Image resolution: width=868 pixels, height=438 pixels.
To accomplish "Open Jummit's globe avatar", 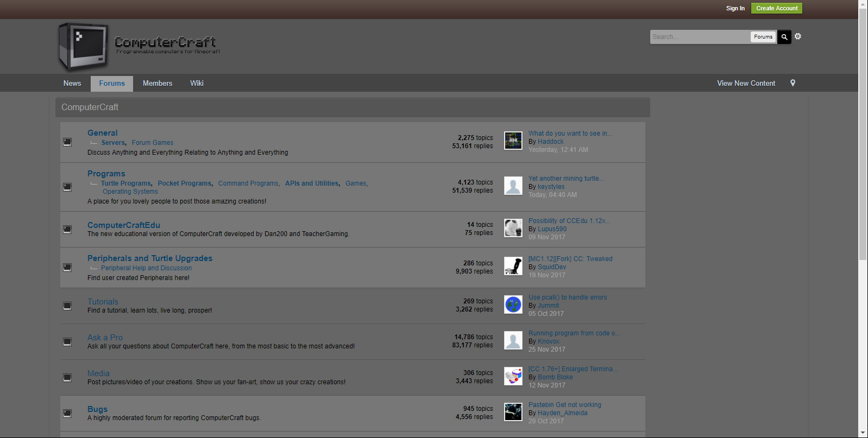I will [x=513, y=304].
